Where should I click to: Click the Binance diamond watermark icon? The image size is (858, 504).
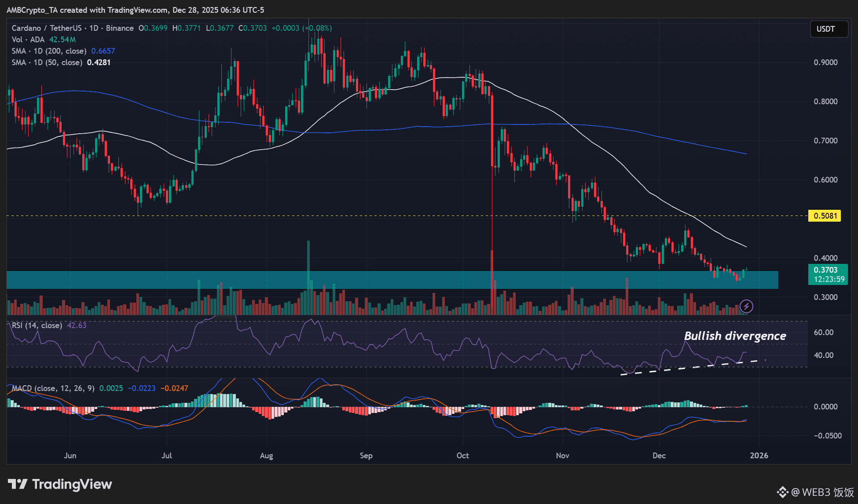[782, 492]
